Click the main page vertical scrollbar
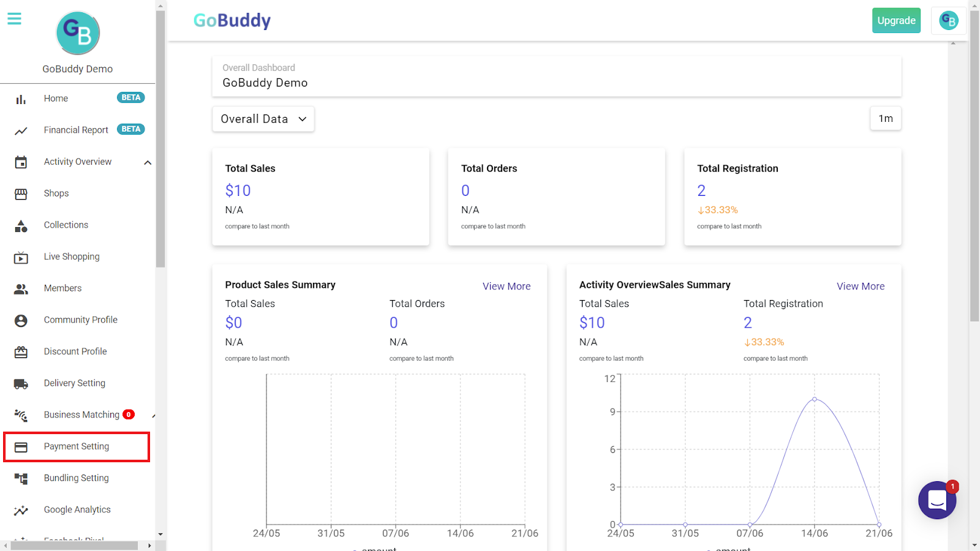Screen dimensions: 980x551 (x=974, y=165)
